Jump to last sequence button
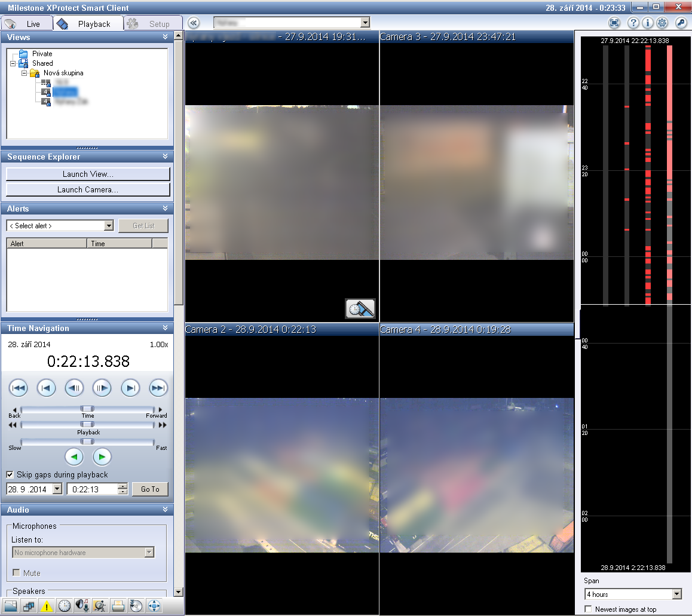The width and height of the screenshot is (692, 616). (158, 388)
